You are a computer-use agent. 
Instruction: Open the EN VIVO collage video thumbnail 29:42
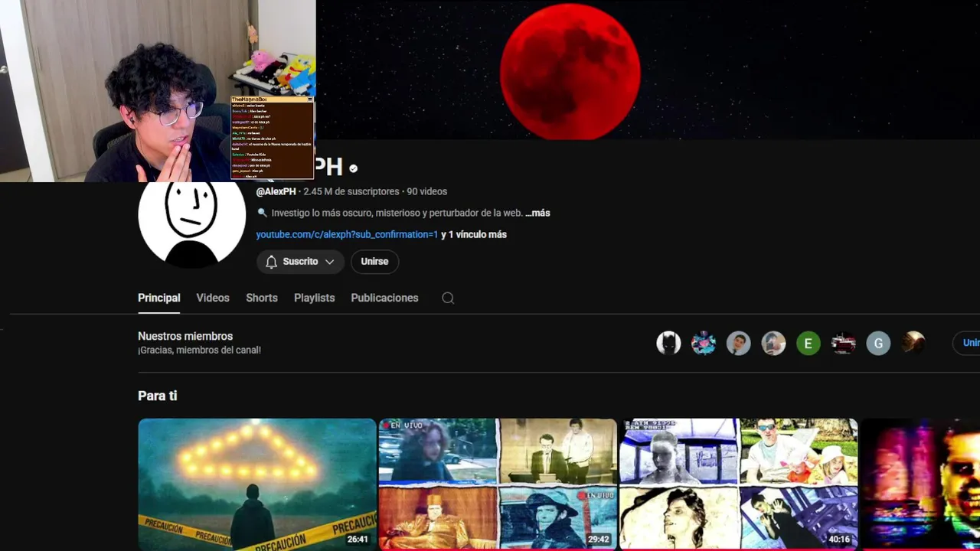click(498, 484)
